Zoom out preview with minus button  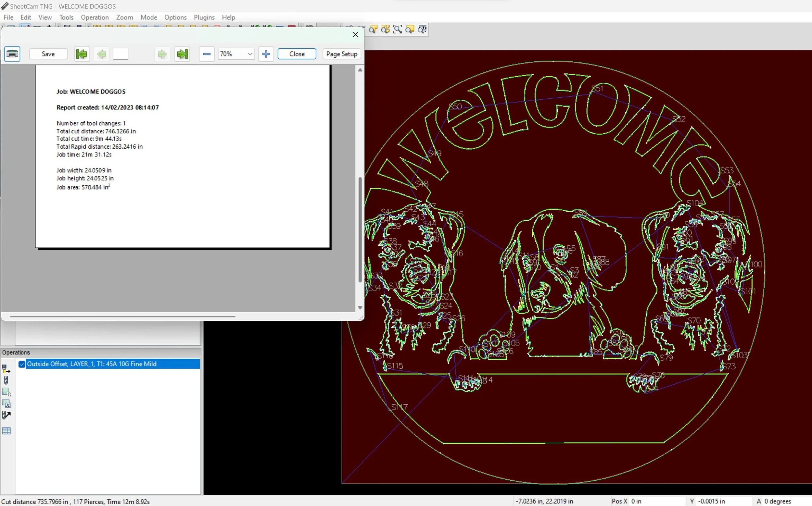[207, 54]
